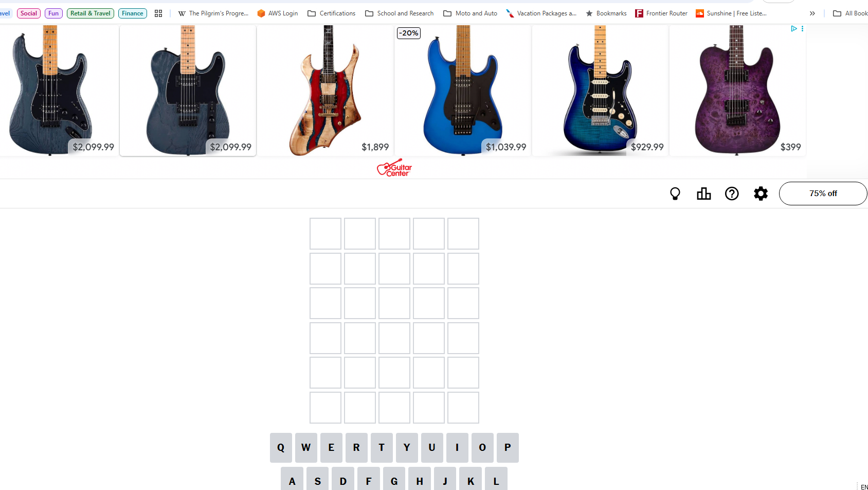Open the Moto and Auto folder
868x490 pixels.
(x=471, y=13)
